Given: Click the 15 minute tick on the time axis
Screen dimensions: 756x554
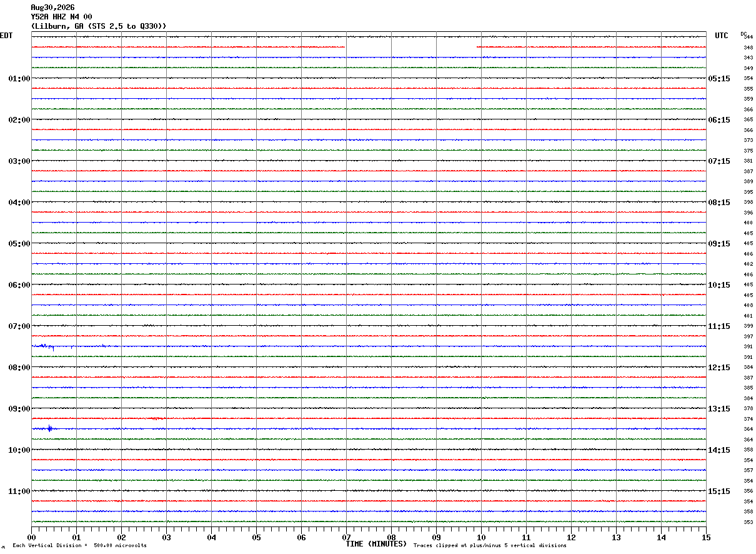Looking at the screenshot, I should 706,537.
